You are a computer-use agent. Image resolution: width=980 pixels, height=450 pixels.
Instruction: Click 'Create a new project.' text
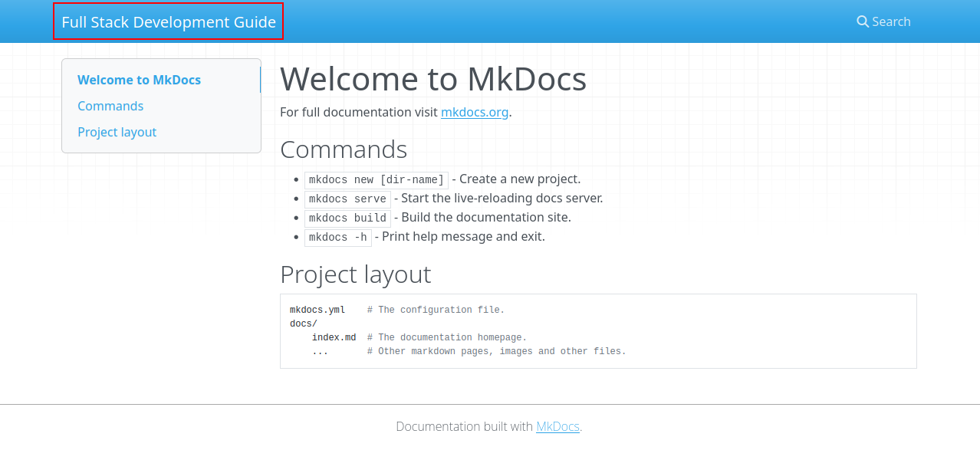click(520, 179)
